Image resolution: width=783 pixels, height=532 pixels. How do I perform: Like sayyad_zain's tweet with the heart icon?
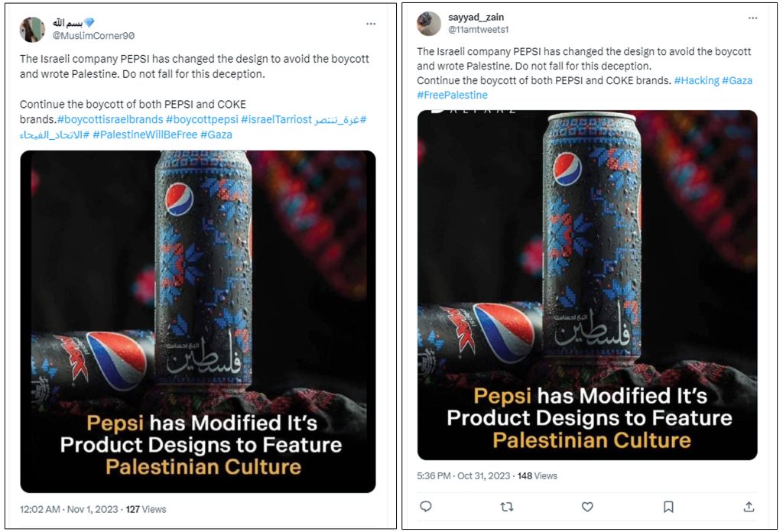click(x=587, y=507)
